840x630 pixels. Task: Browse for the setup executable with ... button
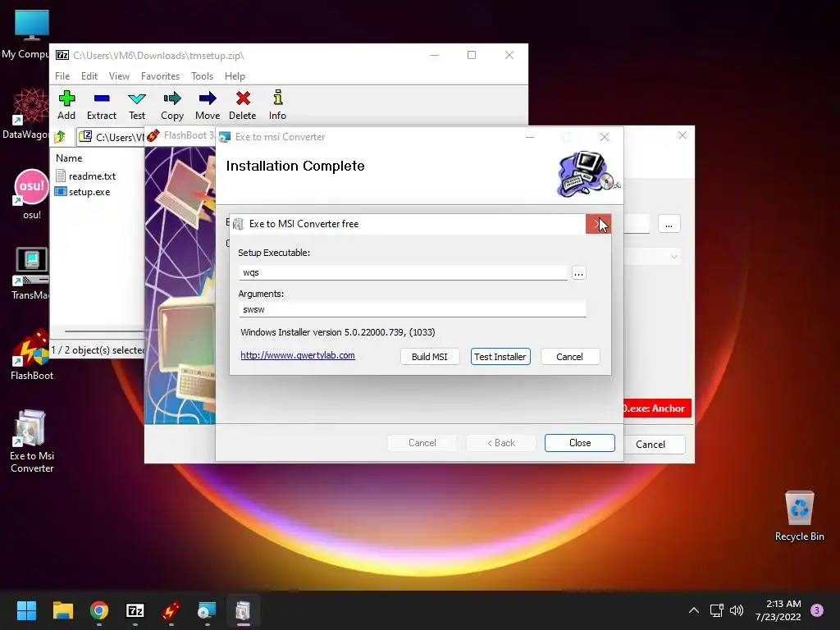[578, 273]
